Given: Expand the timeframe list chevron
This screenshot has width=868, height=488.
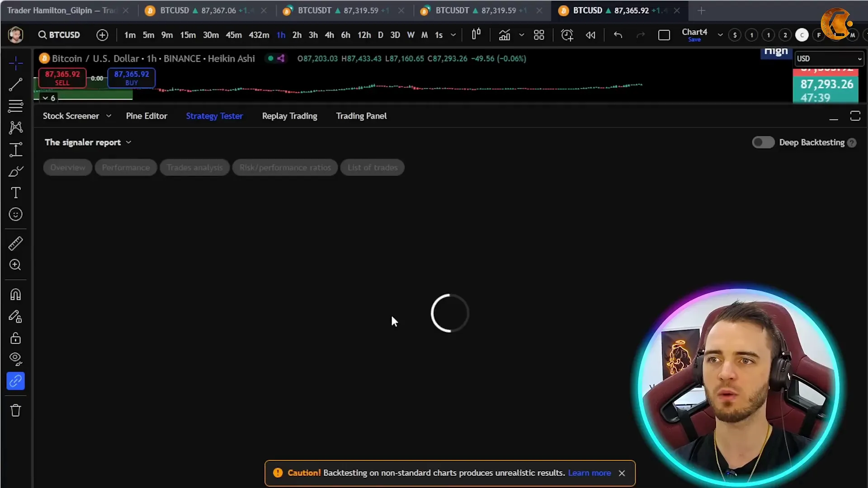Looking at the screenshot, I should tap(453, 35).
